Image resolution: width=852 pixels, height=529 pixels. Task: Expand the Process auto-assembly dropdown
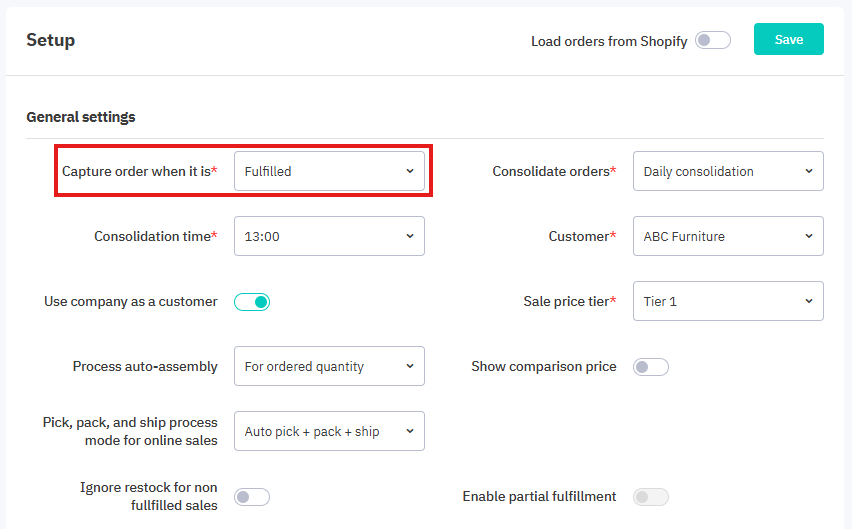pos(329,366)
